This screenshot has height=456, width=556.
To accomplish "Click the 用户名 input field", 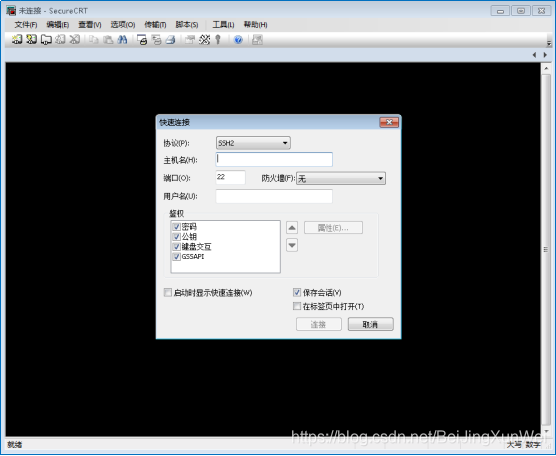I will 274,196.
